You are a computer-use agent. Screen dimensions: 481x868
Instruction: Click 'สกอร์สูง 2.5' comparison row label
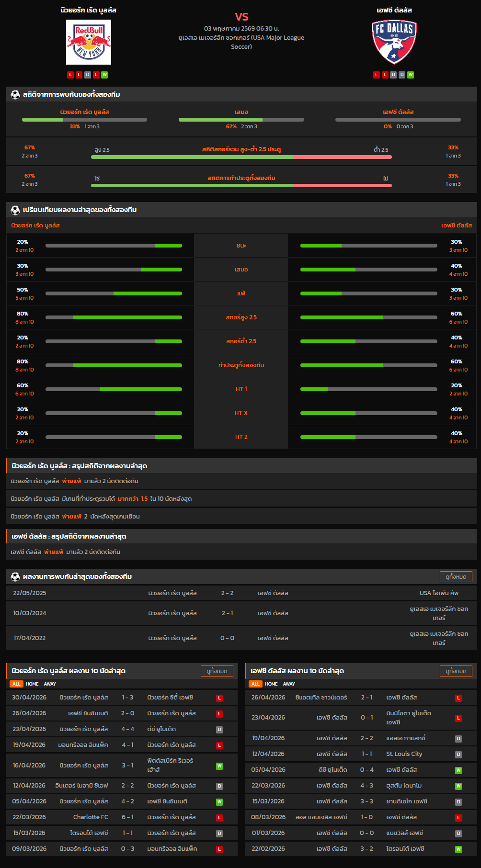[x=241, y=317]
